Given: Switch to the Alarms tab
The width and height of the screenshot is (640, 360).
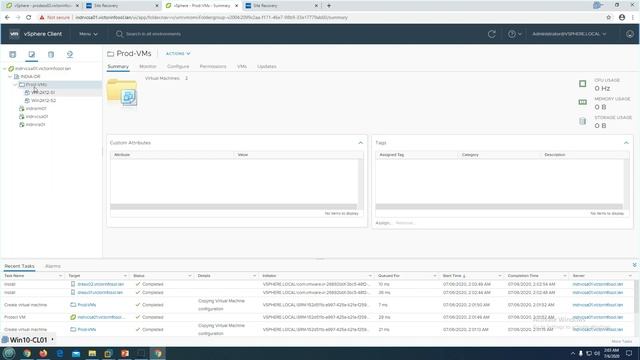Looking at the screenshot, I should pos(53,266).
